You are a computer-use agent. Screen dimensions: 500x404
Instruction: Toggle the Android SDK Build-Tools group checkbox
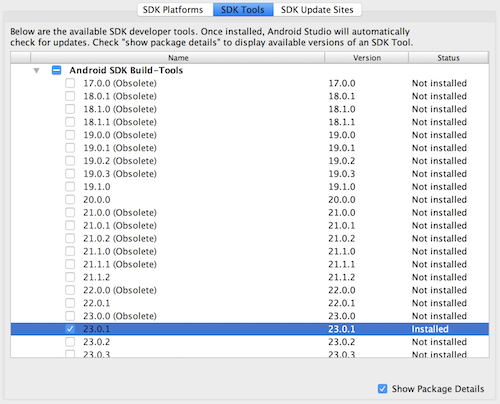[x=56, y=70]
